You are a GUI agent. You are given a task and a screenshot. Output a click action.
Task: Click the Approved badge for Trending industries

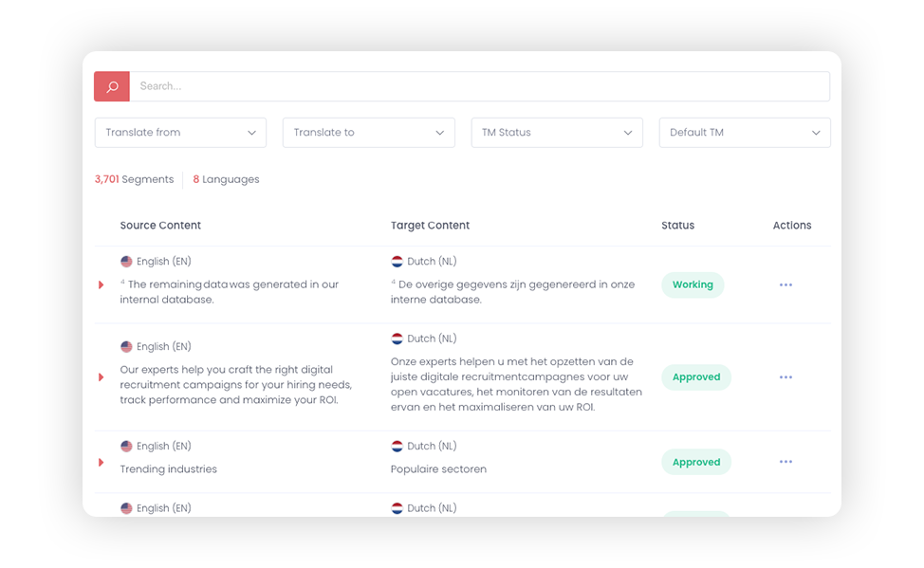click(696, 463)
